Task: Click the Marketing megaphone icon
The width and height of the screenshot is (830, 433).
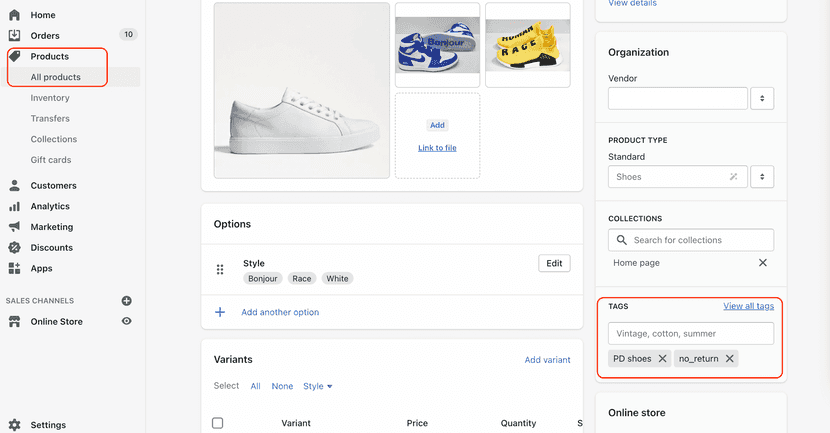Action: [14, 227]
